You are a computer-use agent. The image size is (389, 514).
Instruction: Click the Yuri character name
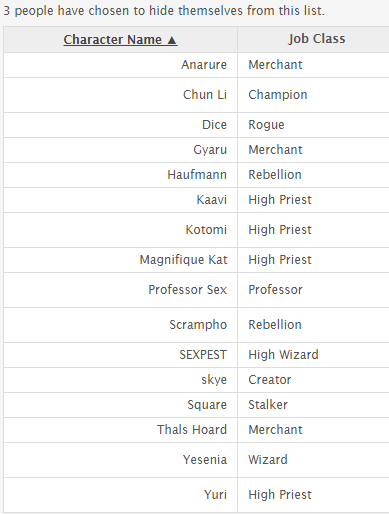(x=215, y=495)
